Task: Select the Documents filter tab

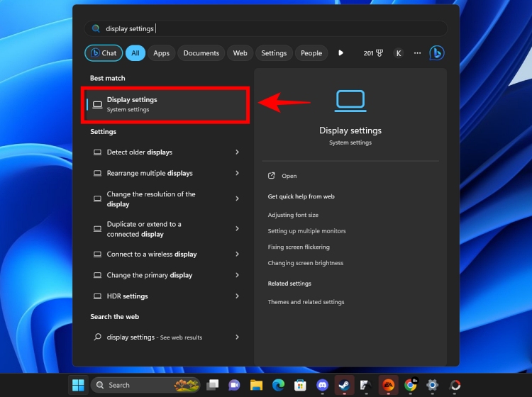Action: coord(201,53)
